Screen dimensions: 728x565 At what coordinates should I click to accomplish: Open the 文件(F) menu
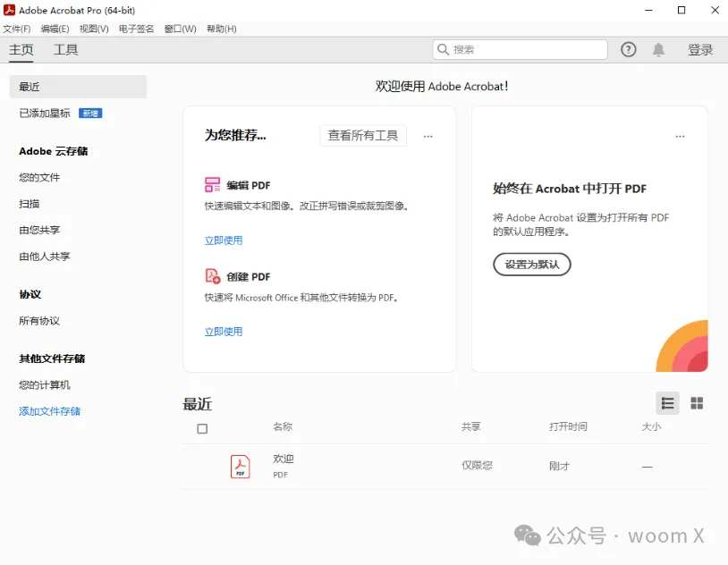[x=17, y=29]
